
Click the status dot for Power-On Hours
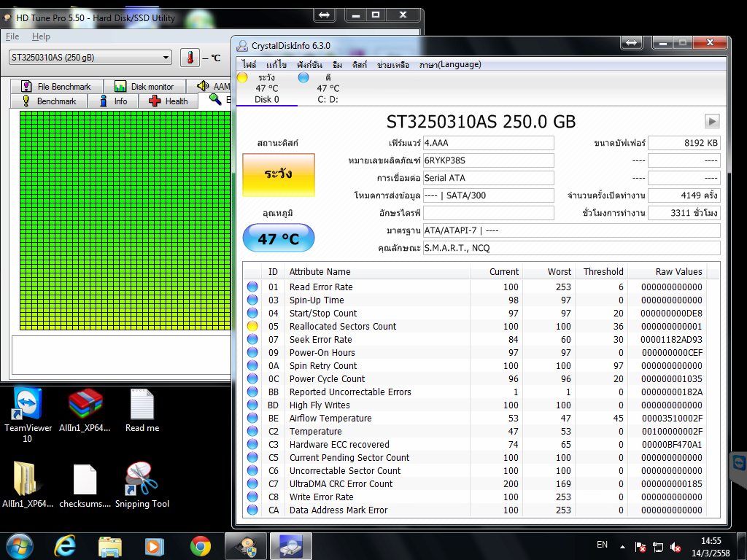pyautogui.click(x=252, y=352)
